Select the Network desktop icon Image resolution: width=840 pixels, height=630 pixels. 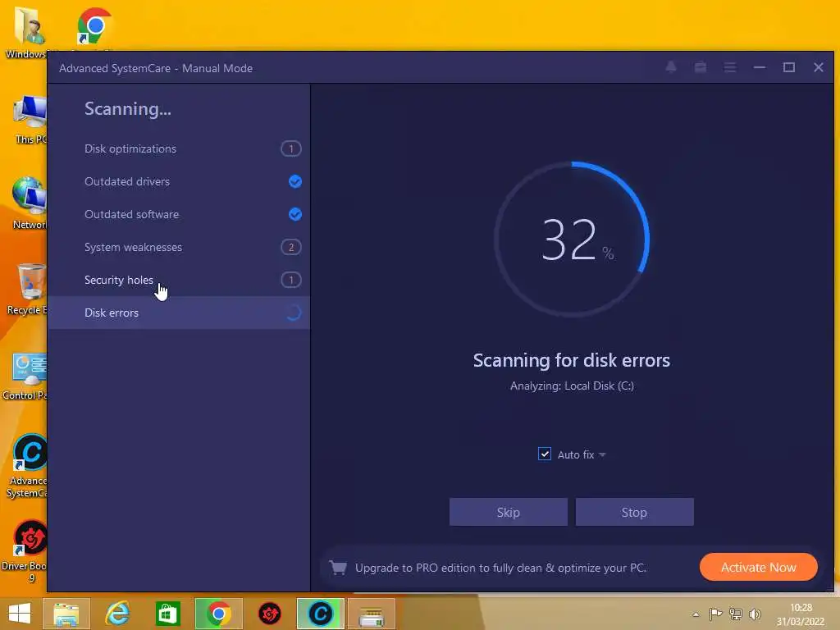[29, 203]
